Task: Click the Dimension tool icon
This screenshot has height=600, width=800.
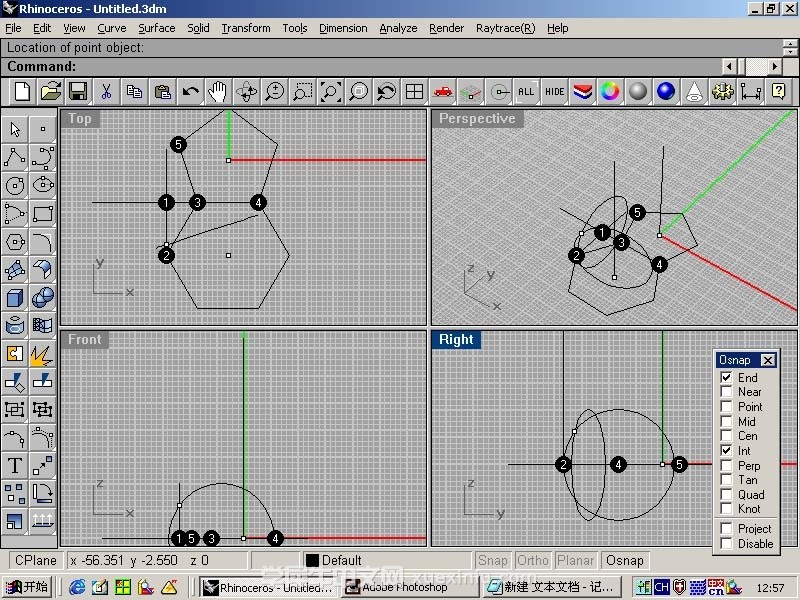Action: point(750,92)
